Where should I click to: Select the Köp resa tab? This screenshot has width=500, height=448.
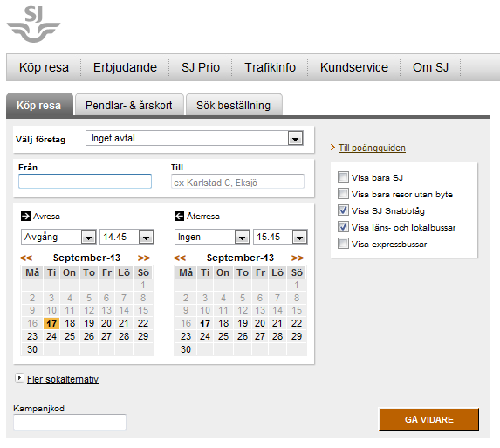[39, 105]
